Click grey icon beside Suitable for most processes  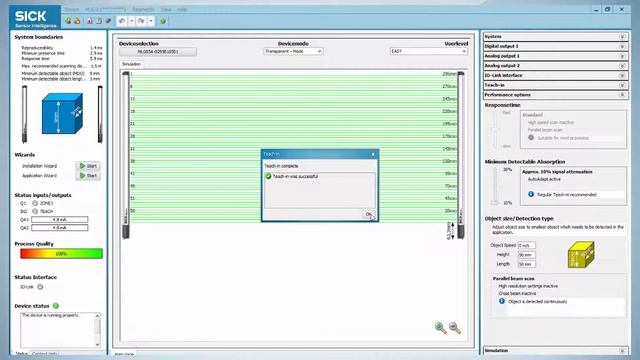(531, 138)
